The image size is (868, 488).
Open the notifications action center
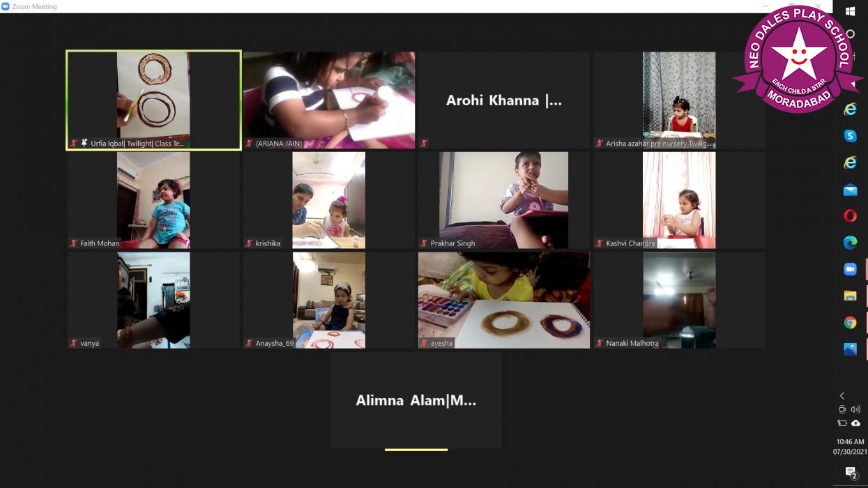(x=851, y=473)
